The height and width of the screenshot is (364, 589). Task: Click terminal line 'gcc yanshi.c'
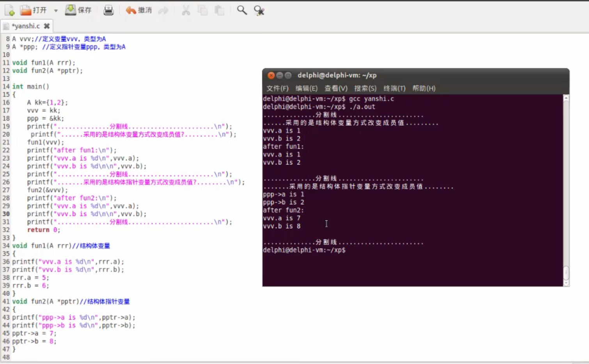tap(371, 99)
